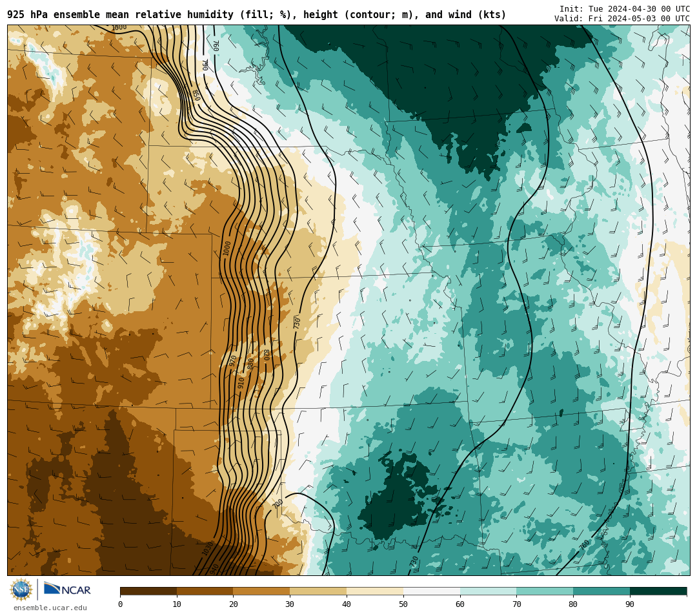This screenshot has width=697, height=616.
Task: Select the 10–20% brown colorbar swatch
Action: tap(205, 591)
